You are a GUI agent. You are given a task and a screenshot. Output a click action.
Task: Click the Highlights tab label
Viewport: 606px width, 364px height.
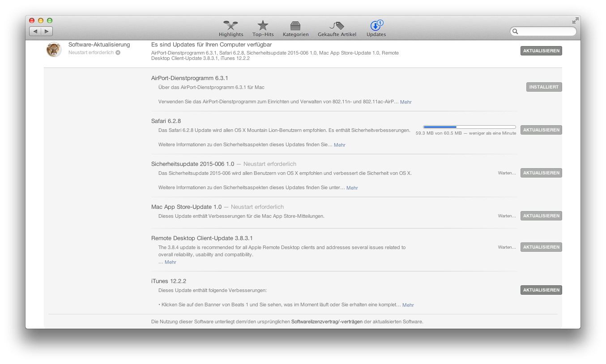click(231, 34)
